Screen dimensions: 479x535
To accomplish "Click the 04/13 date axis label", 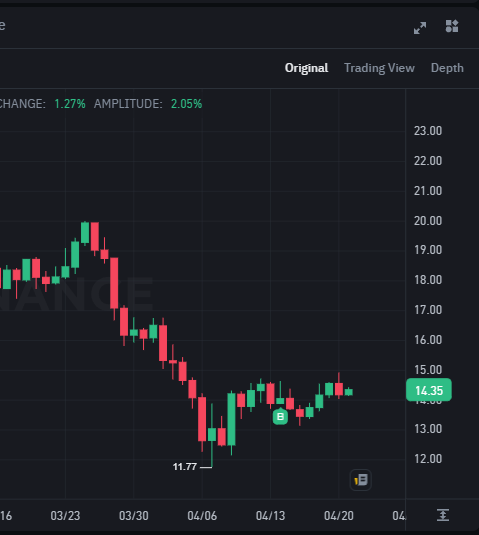I will pyautogui.click(x=270, y=516).
